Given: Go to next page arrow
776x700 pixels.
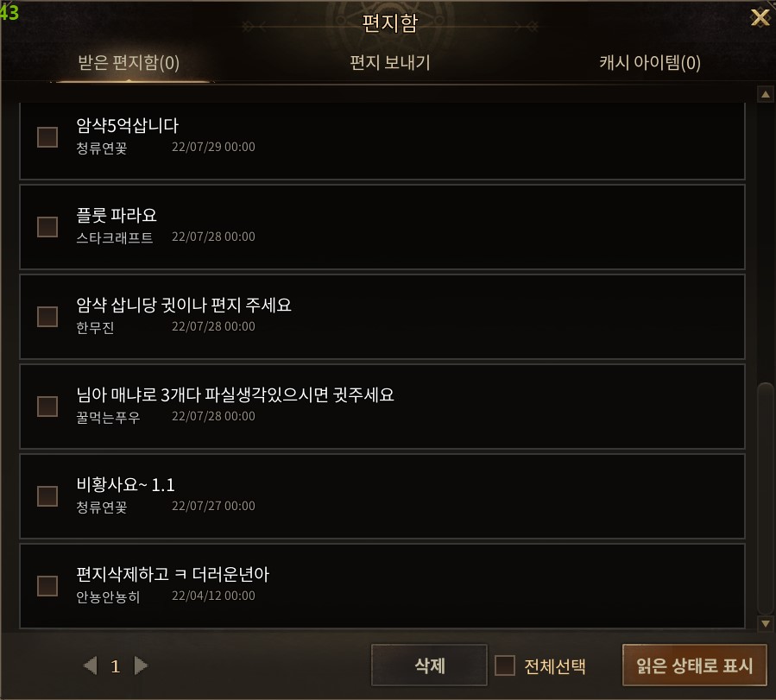Looking at the screenshot, I should pyautogui.click(x=141, y=665).
